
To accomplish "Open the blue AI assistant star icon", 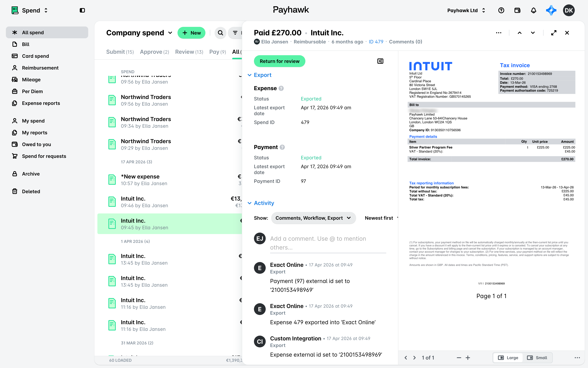I will pyautogui.click(x=551, y=10).
